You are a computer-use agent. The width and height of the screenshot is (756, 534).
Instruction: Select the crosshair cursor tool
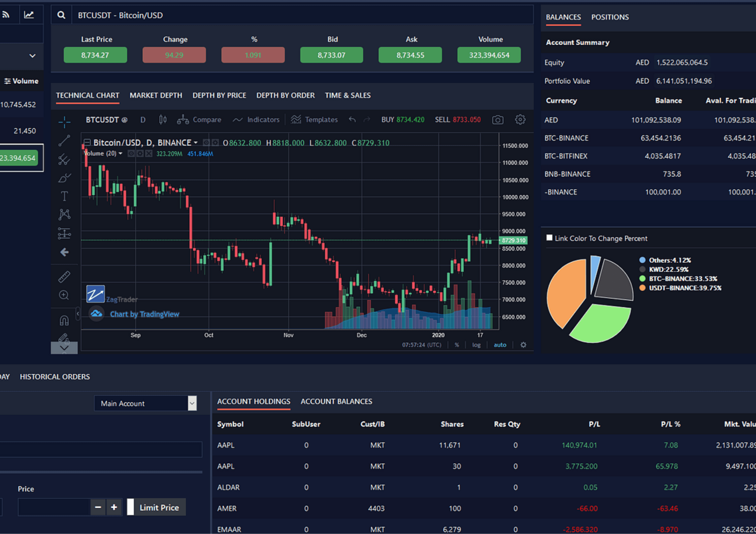(x=64, y=121)
